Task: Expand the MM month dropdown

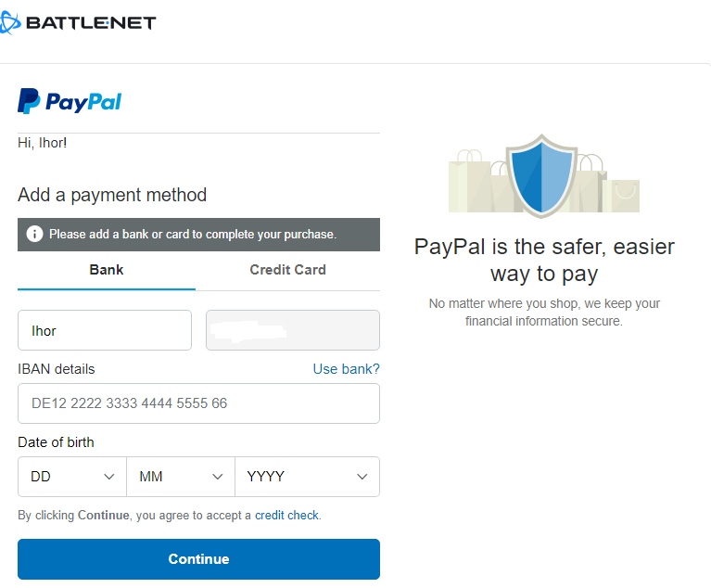Action: tap(181, 477)
